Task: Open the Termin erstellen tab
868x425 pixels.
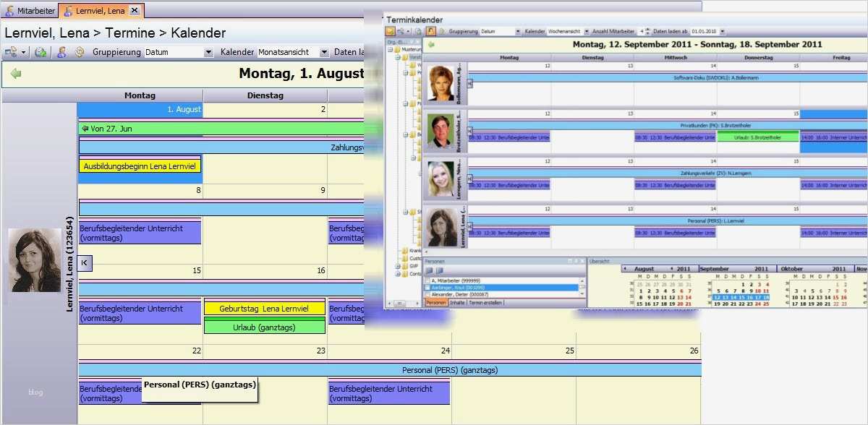Action: coord(485,303)
